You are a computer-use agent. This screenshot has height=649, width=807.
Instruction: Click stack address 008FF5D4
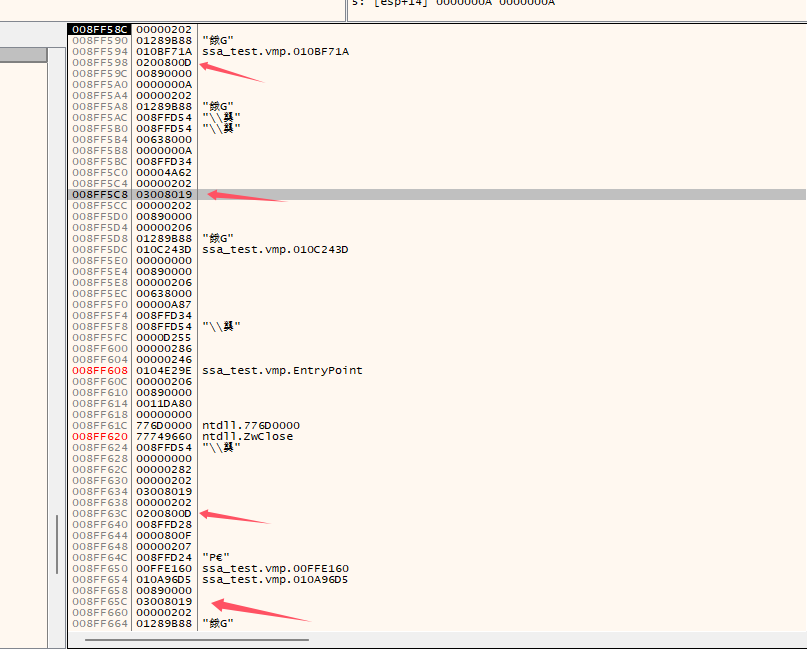99,227
